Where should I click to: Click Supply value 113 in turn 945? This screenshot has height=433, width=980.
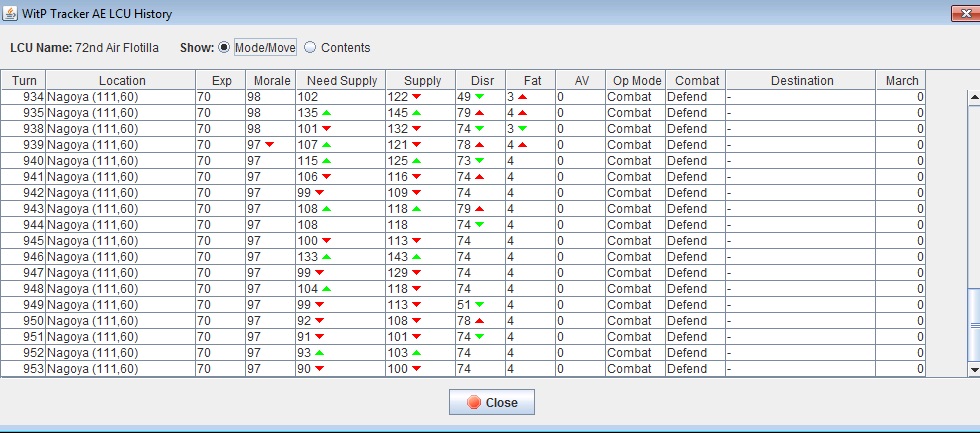[421, 241]
